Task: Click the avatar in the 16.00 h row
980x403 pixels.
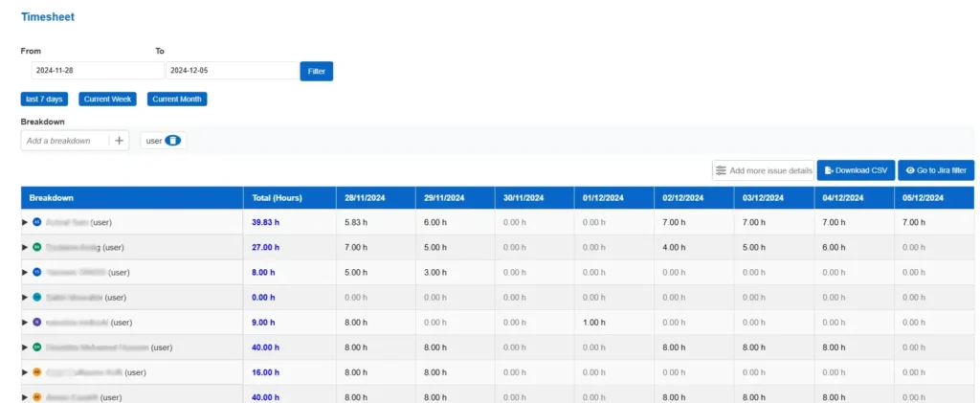Action: pyautogui.click(x=36, y=372)
